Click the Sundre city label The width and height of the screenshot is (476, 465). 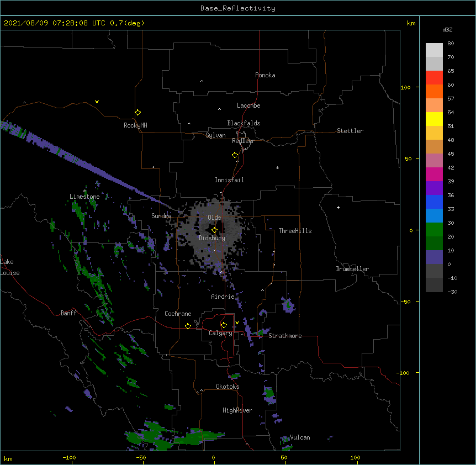click(161, 216)
